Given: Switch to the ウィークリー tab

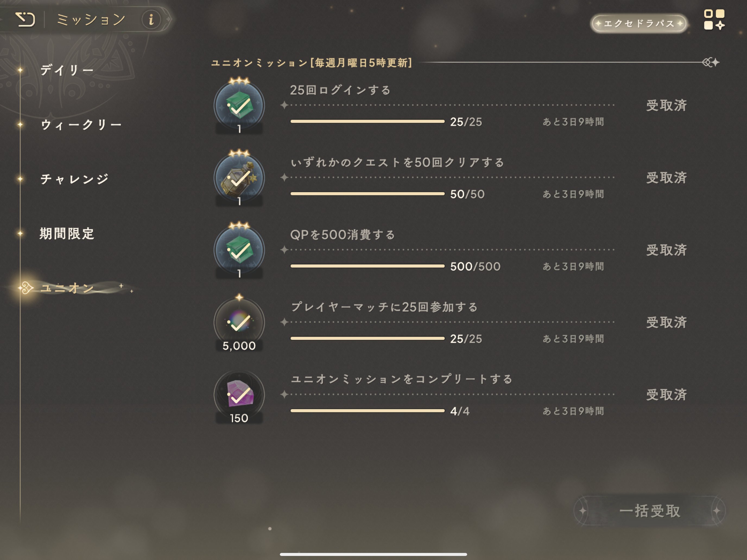Looking at the screenshot, I should 81,125.
